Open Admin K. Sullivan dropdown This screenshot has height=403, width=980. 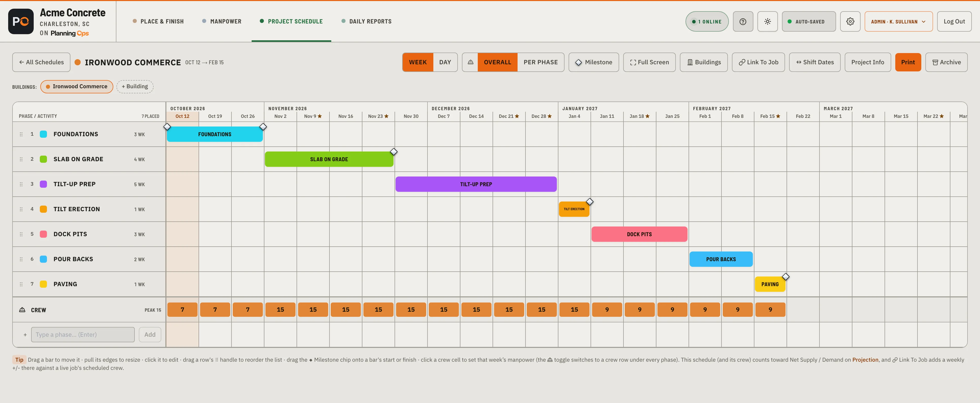898,22
